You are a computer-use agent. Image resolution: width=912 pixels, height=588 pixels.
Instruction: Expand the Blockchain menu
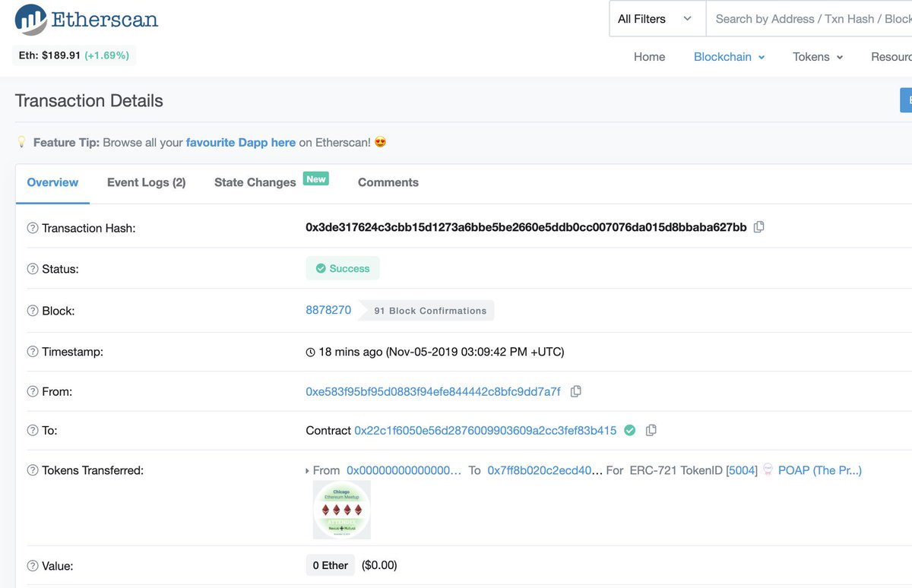click(x=729, y=57)
